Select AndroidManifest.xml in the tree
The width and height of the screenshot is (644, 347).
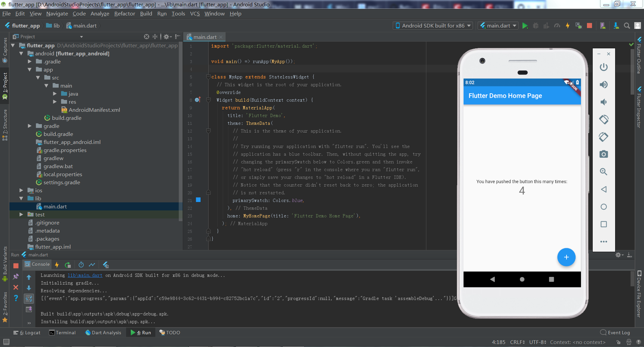(94, 110)
